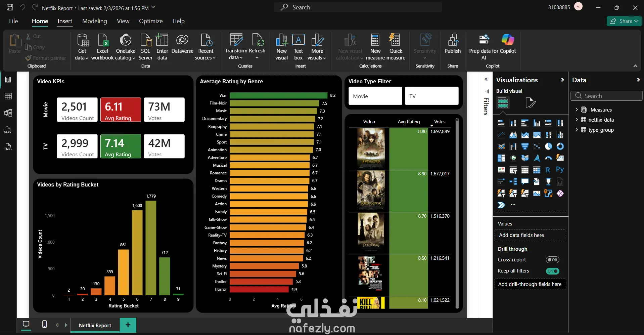Collapse the Data pane

tap(638, 80)
